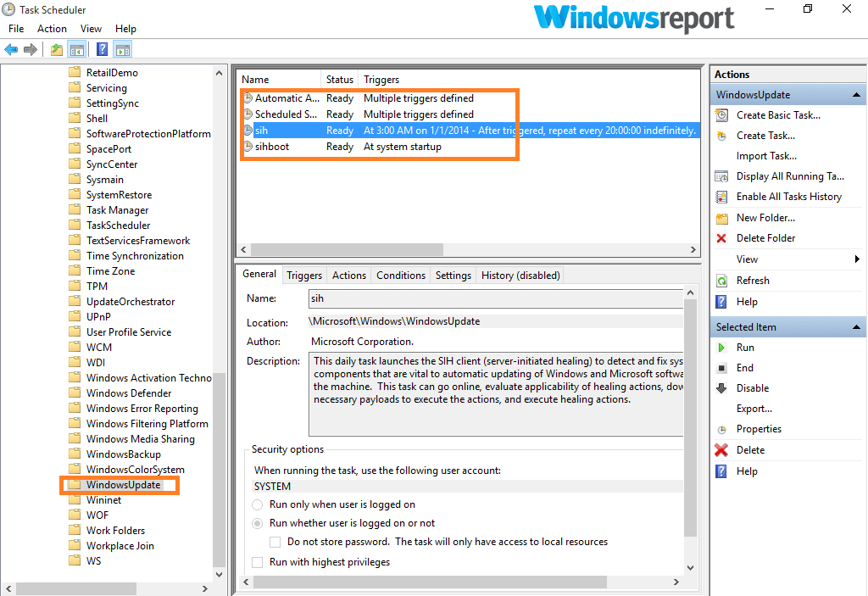Click the red X Delete icon under Selected Item
This screenshot has width=868, height=596.
[721, 450]
